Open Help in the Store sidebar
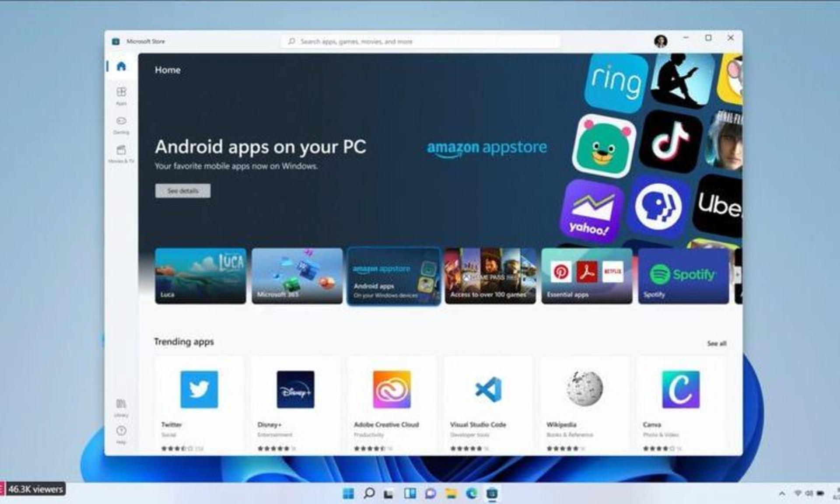 (121, 435)
